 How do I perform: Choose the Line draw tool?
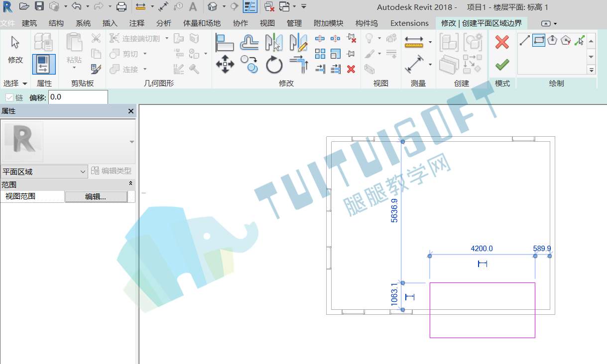[525, 41]
